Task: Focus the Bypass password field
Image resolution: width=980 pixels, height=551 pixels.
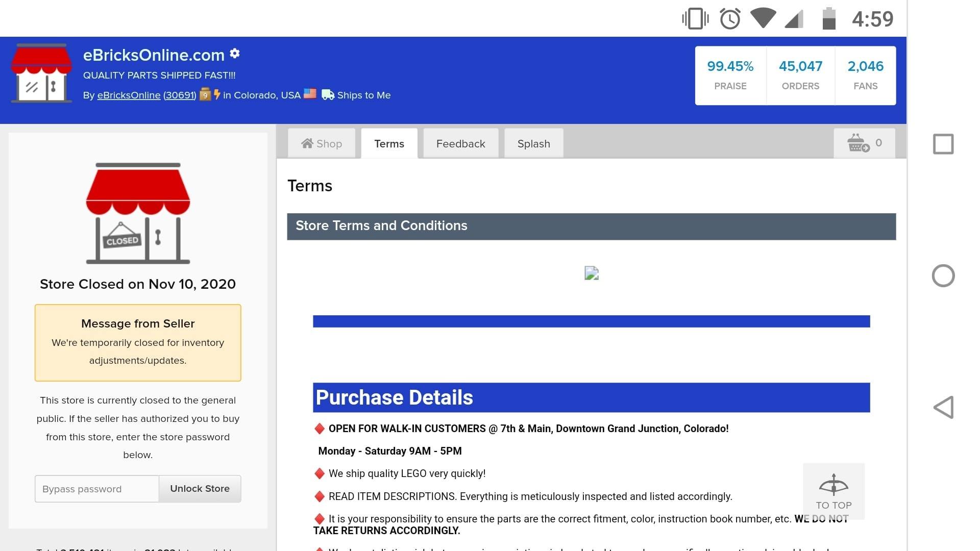Action: coord(97,488)
